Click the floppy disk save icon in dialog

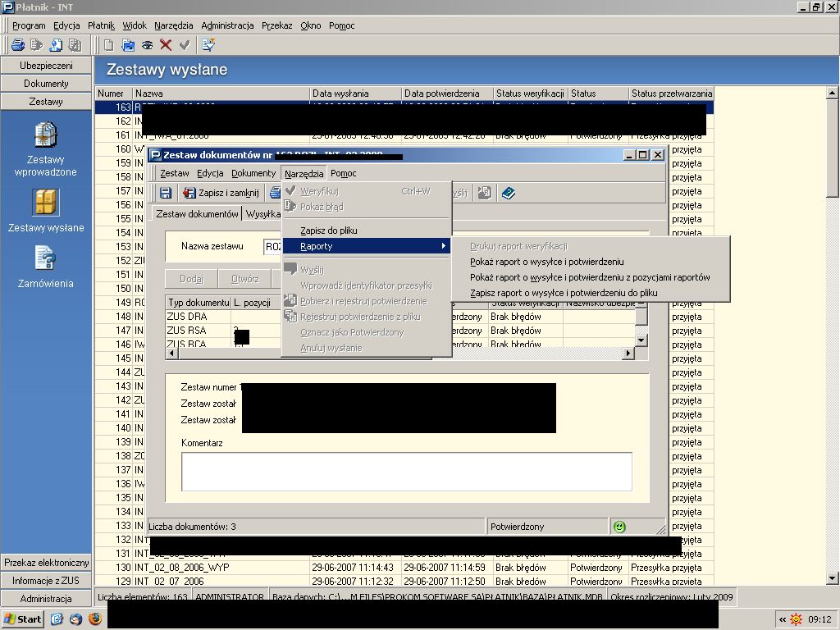coord(166,193)
